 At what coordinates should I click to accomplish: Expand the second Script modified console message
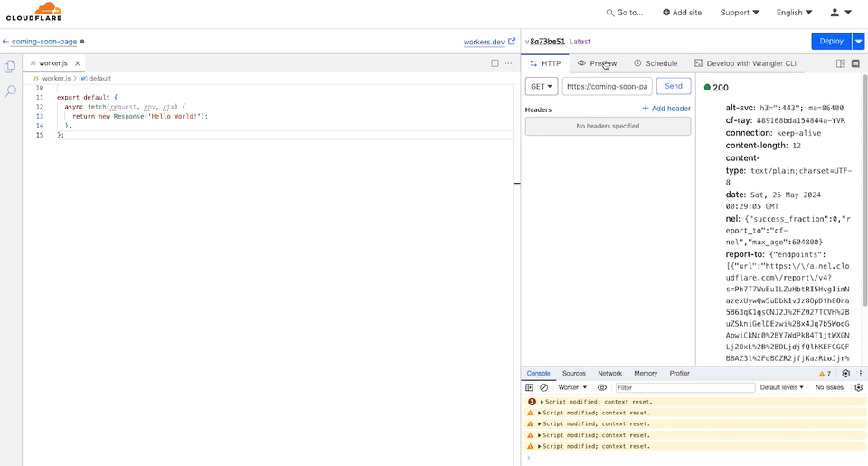click(540, 413)
